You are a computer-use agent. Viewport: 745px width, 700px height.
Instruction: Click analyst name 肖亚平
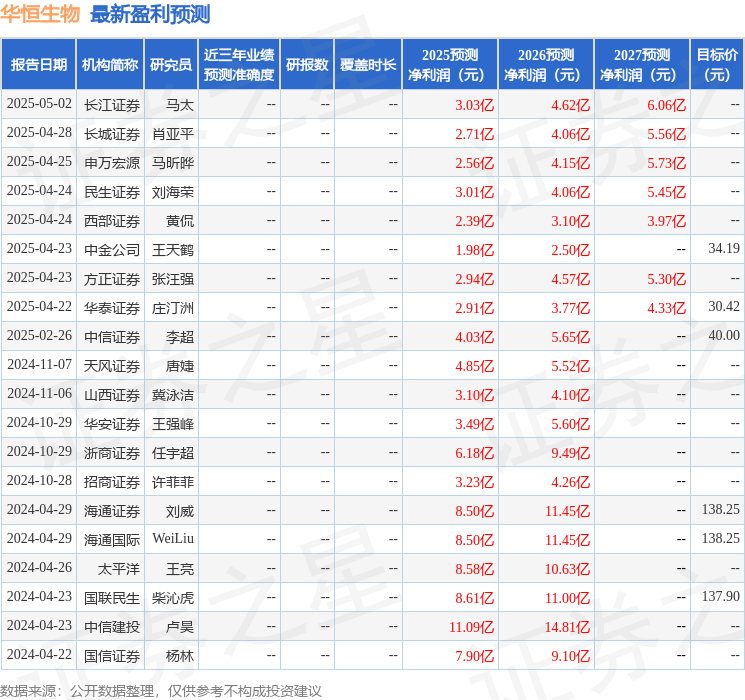173,134
